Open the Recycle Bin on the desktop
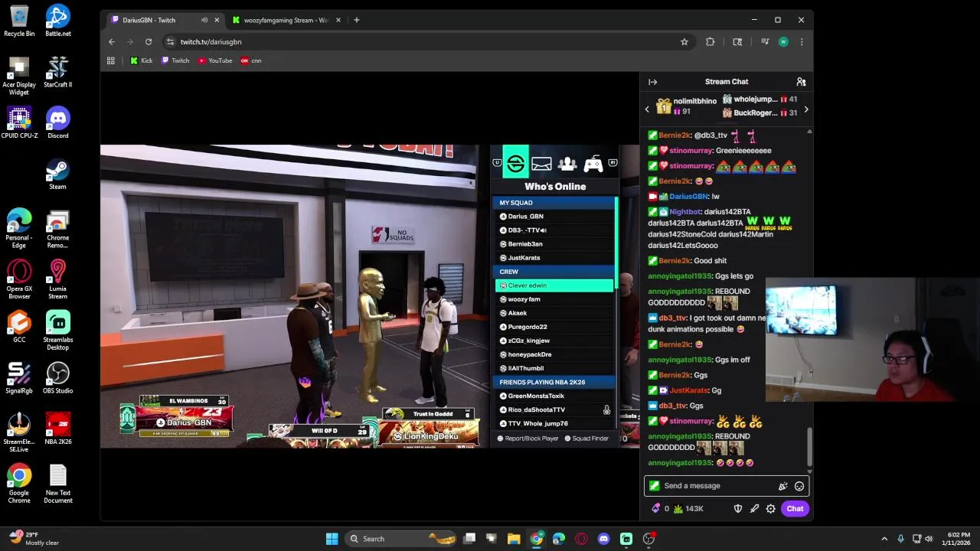Image resolution: width=980 pixels, height=551 pixels. [x=19, y=21]
